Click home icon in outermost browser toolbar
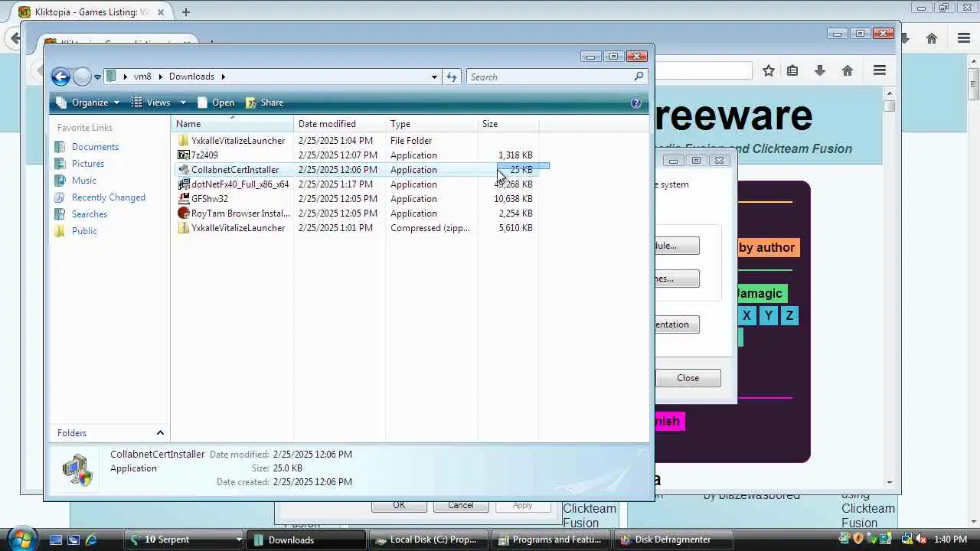The image size is (980, 551). (x=932, y=38)
